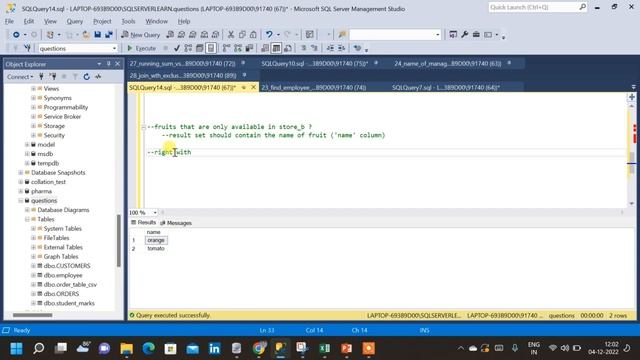The image size is (640, 360).
Task: Click the Toolbox briefcase icon
Action: [x=476, y=35]
